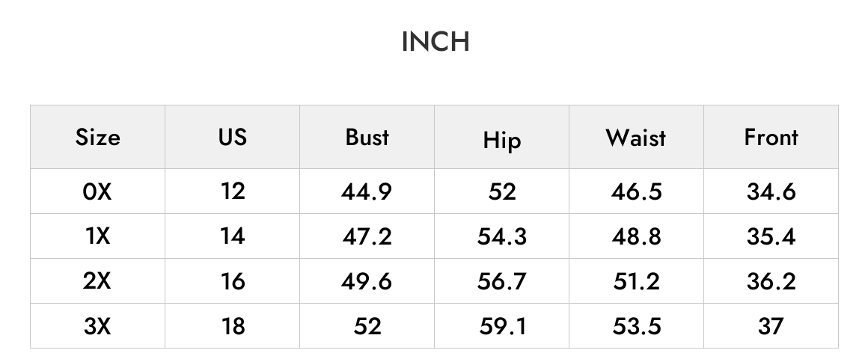The height and width of the screenshot is (359, 868).
Task: Click the Bust column header
Action: [367, 137]
